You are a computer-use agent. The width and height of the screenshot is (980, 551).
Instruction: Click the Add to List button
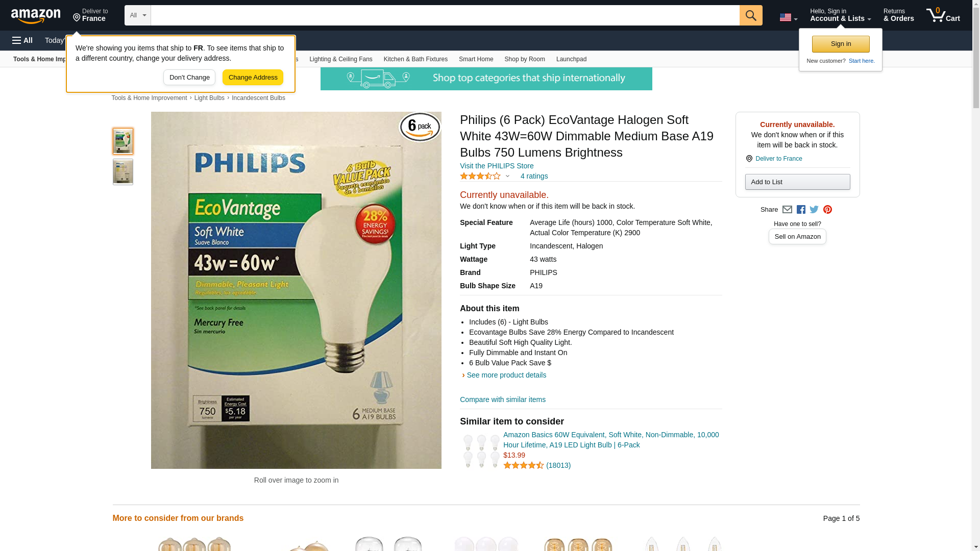point(797,182)
